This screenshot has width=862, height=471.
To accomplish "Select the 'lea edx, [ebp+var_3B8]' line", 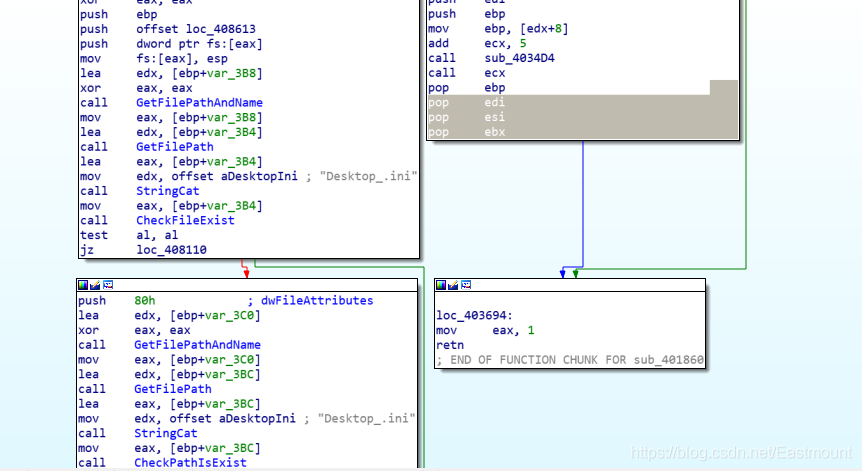I will pyautogui.click(x=171, y=74).
